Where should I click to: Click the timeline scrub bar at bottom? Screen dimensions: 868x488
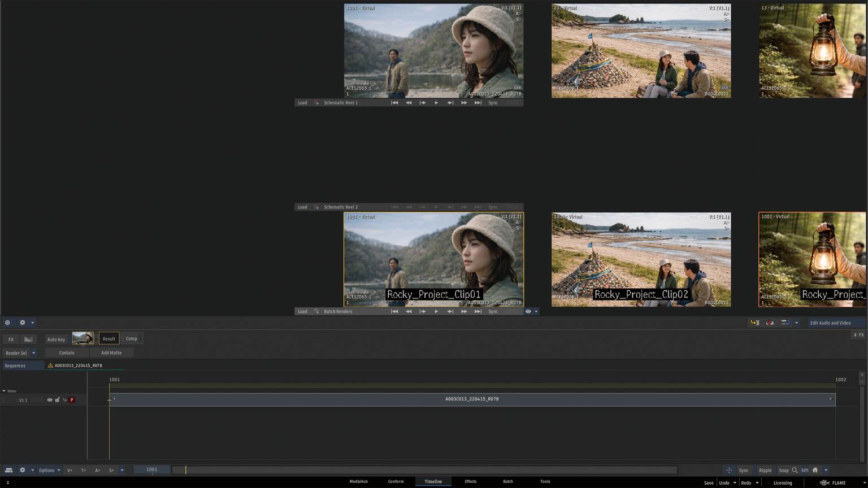[x=424, y=470]
